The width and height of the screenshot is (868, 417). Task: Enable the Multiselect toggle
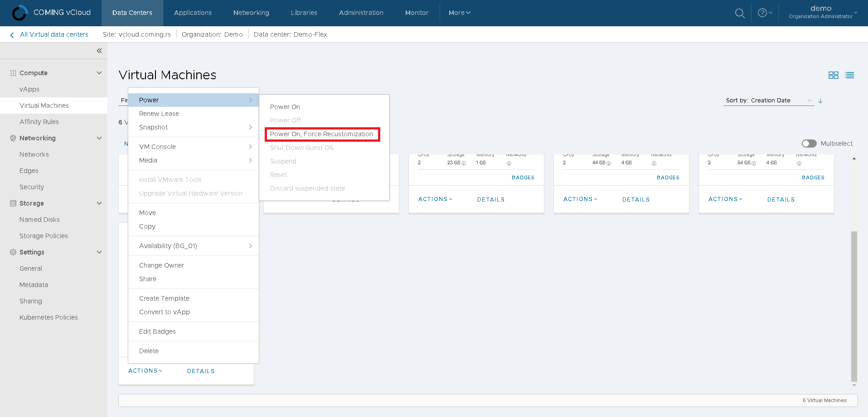[x=809, y=144]
